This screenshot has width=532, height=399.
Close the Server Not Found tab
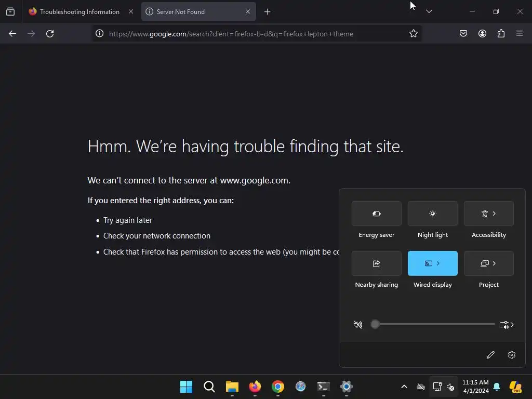tap(248, 11)
